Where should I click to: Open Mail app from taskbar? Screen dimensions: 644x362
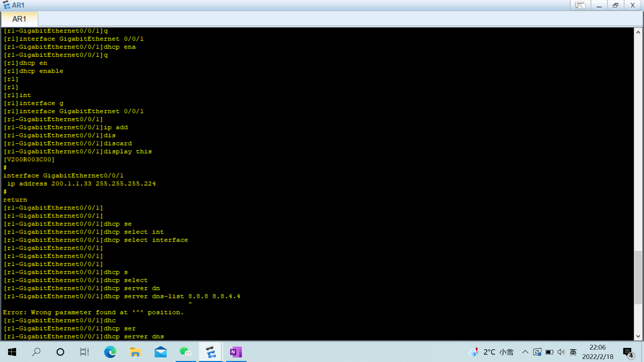click(x=160, y=352)
